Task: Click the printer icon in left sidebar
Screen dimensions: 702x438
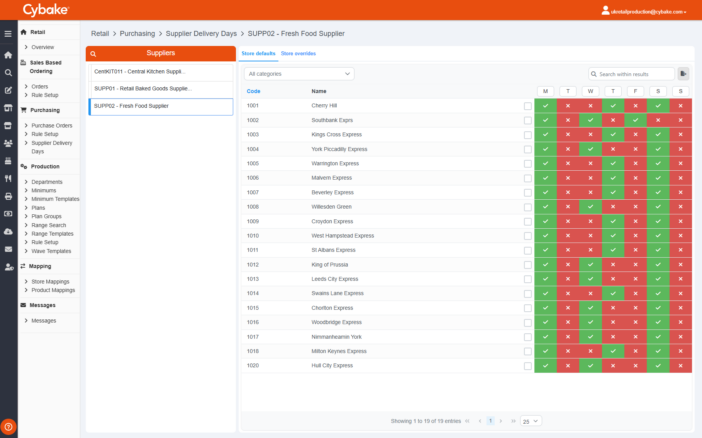Action: pyautogui.click(x=8, y=196)
